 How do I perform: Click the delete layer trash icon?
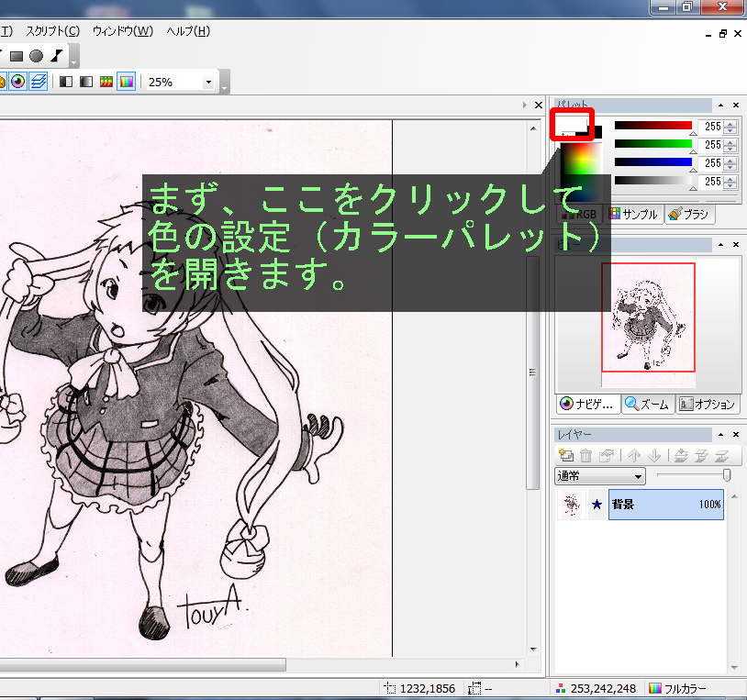pos(585,455)
